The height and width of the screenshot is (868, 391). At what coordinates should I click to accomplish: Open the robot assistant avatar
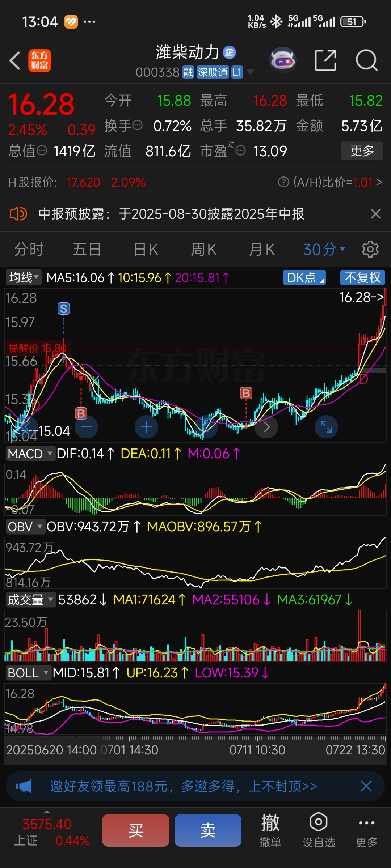point(283,60)
